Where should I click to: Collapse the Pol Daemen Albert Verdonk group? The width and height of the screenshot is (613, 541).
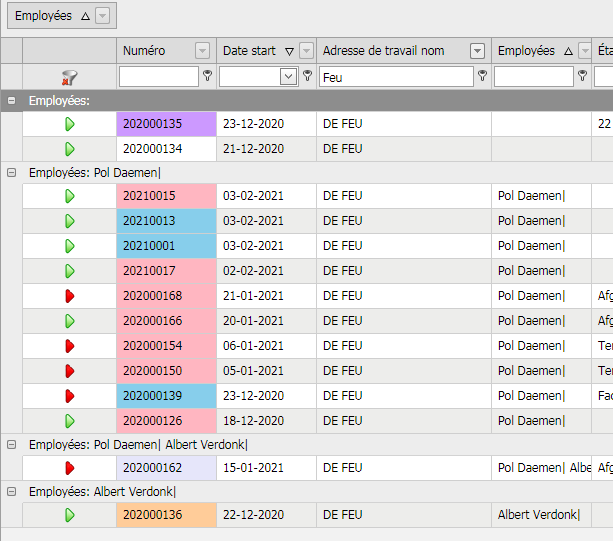point(12,444)
